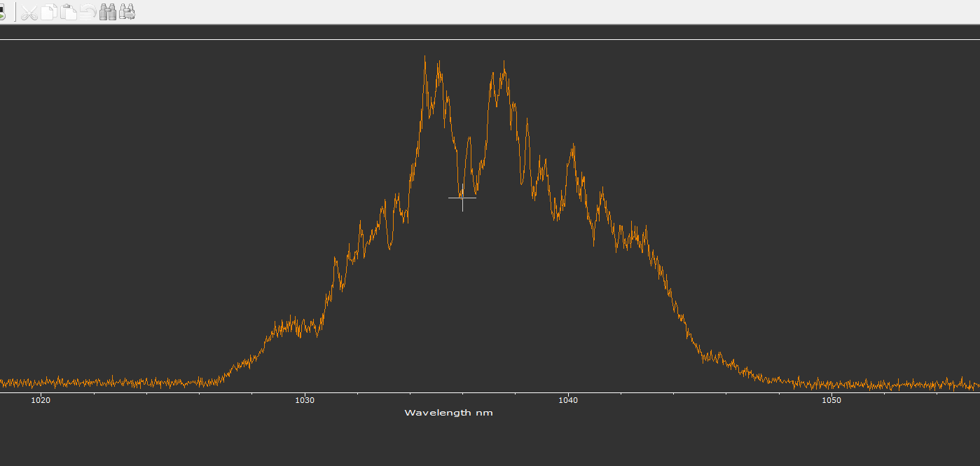Image resolution: width=980 pixels, height=466 pixels.
Task: Click the "Wavelength nm" axis title
Action: [448, 413]
